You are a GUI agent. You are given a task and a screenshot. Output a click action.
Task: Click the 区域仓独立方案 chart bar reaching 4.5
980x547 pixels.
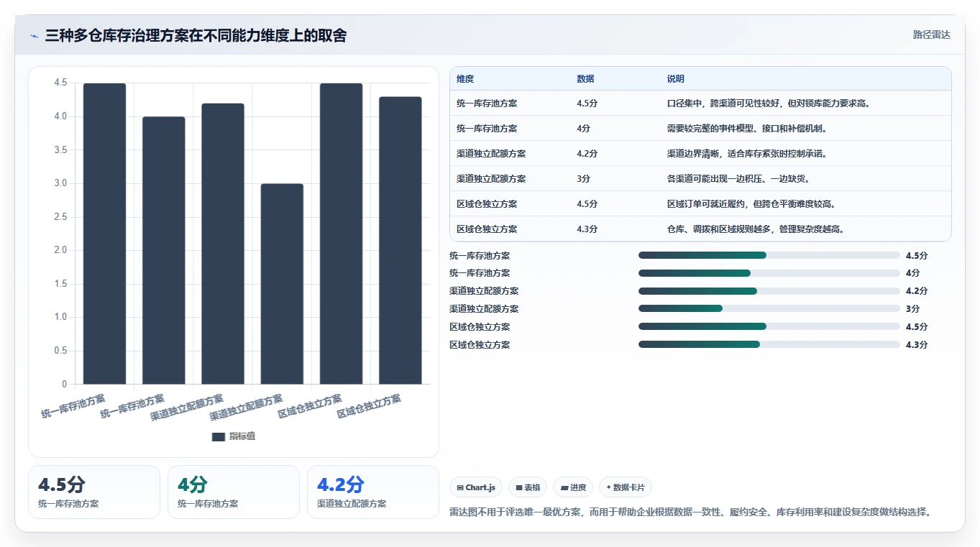pyautogui.click(x=342, y=234)
